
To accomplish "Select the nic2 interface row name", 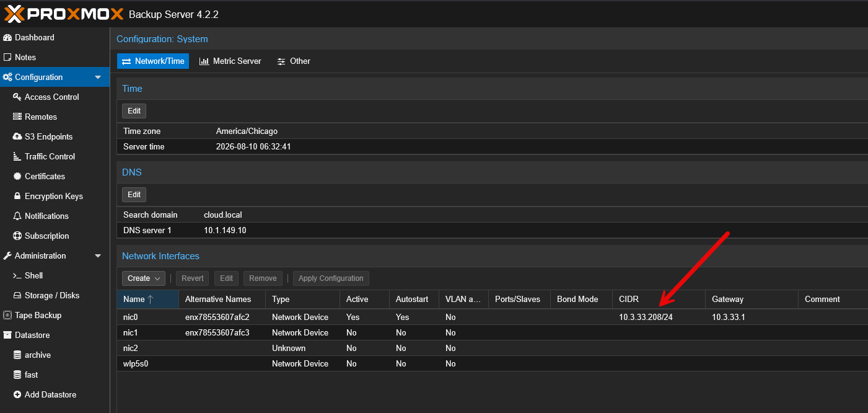I will click(x=131, y=348).
